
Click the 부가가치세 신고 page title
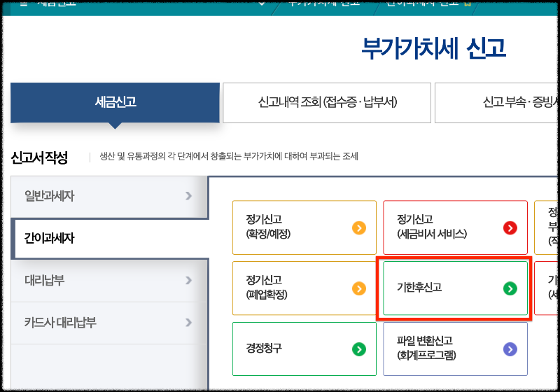(433, 48)
